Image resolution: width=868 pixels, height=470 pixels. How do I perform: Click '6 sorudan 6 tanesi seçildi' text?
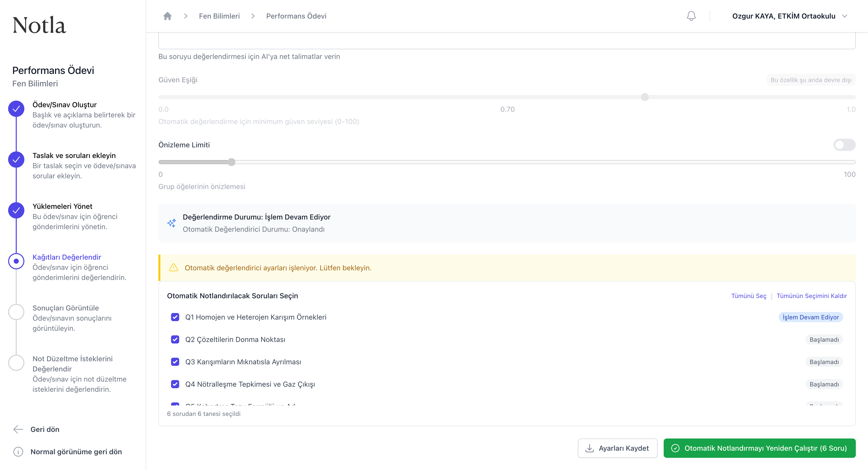click(x=204, y=414)
